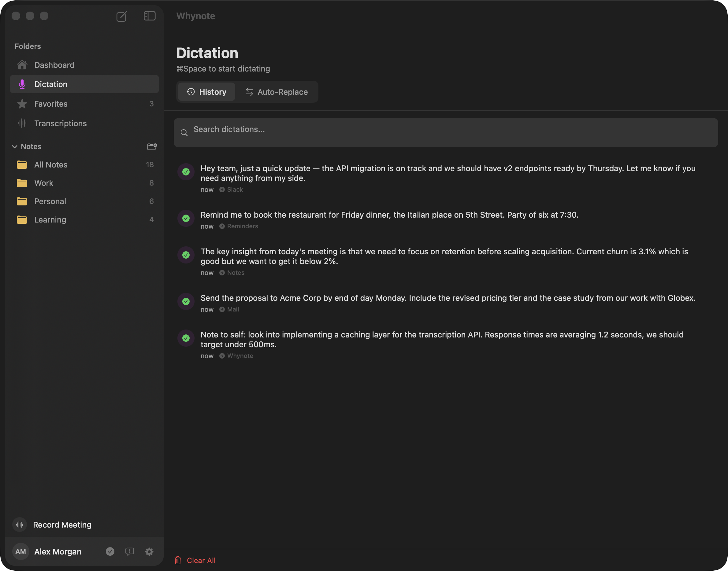Click the new note compose icon
Image resolution: width=728 pixels, height=571 pixels.
pyautogui.click(x=121, y=17)
